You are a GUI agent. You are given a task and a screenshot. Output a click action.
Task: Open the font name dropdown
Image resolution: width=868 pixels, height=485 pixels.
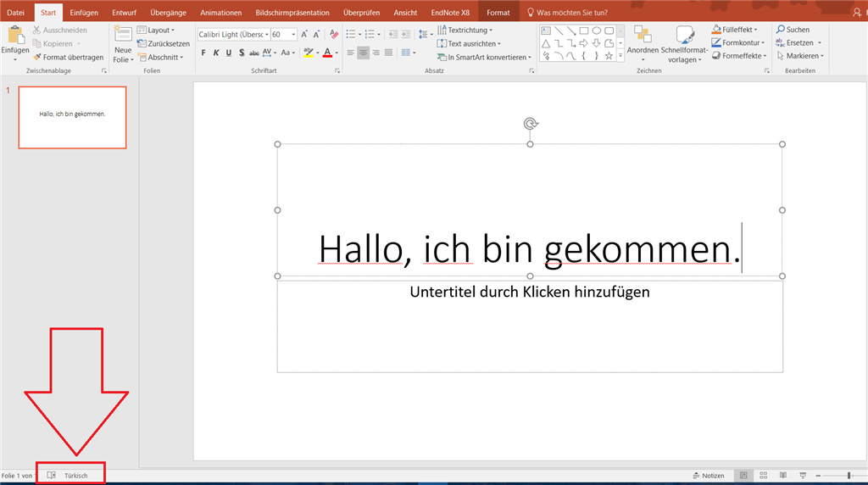pos(266,35)
